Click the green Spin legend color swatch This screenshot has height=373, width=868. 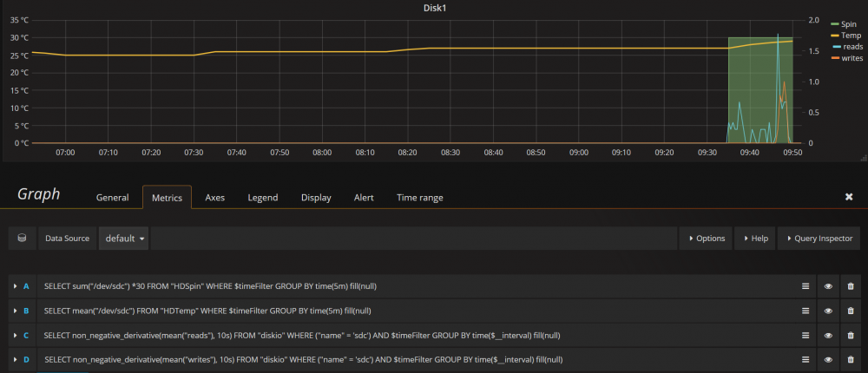click(835, 24)
